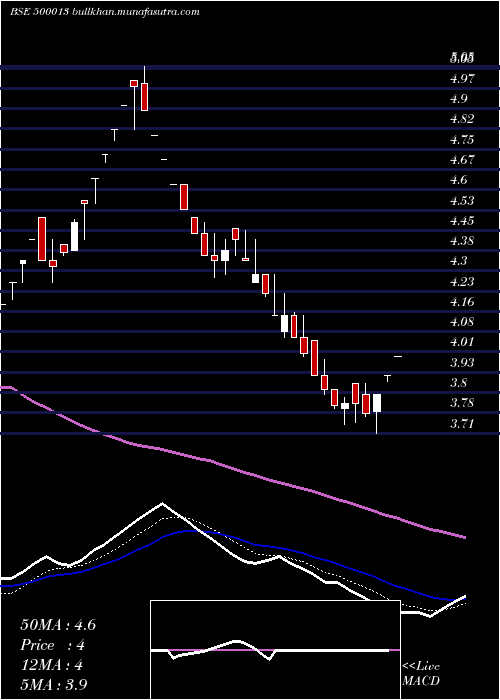The width and height of the screenshot is (500, 700).
Task: Click the 5MA : 3.9 readout
Action: point(54,685)
